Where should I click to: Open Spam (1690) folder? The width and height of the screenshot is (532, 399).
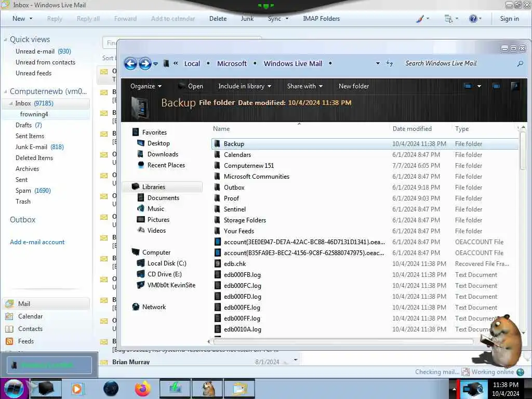click(x=33, y=190)
